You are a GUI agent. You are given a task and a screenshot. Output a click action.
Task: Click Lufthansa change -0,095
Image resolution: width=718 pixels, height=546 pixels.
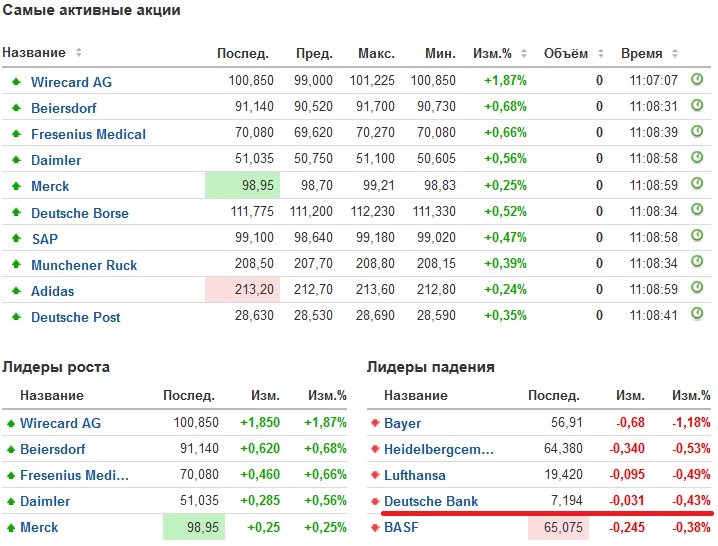pos(627,475)
